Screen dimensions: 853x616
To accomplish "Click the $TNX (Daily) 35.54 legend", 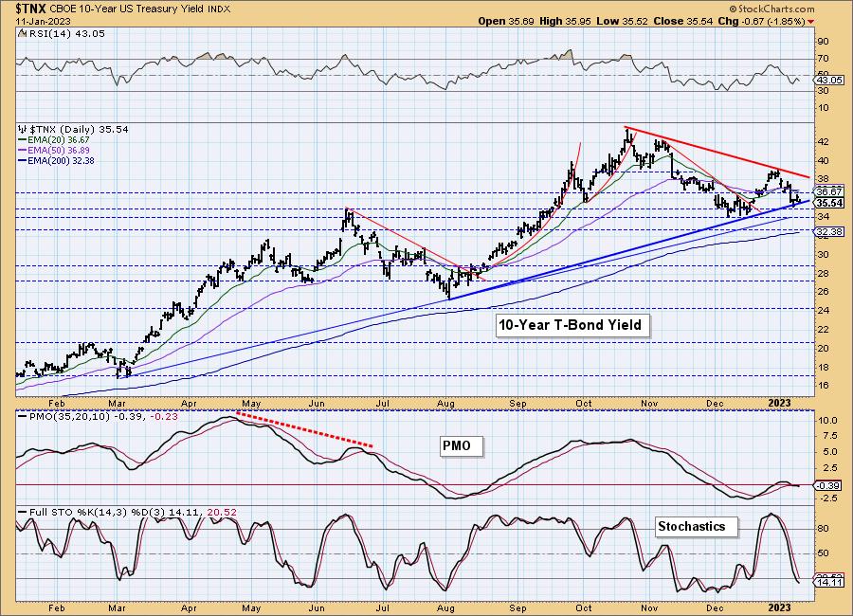I will (x=79, y=130).
